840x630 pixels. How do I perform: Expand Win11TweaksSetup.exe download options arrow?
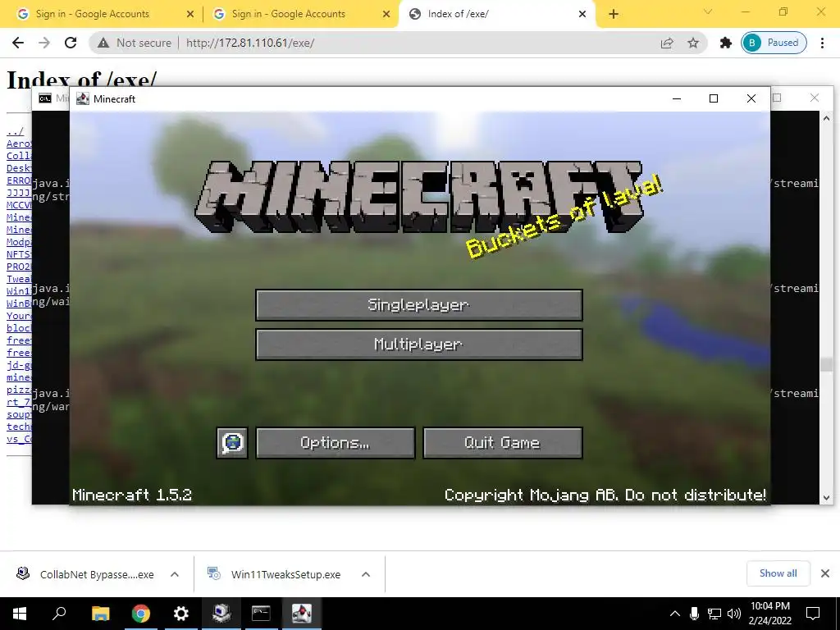(366, 574)
